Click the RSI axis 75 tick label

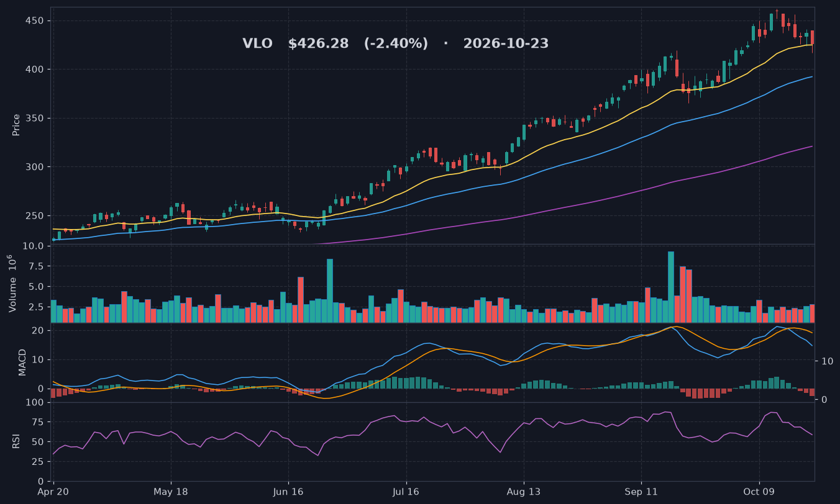(x=37, y=422)
